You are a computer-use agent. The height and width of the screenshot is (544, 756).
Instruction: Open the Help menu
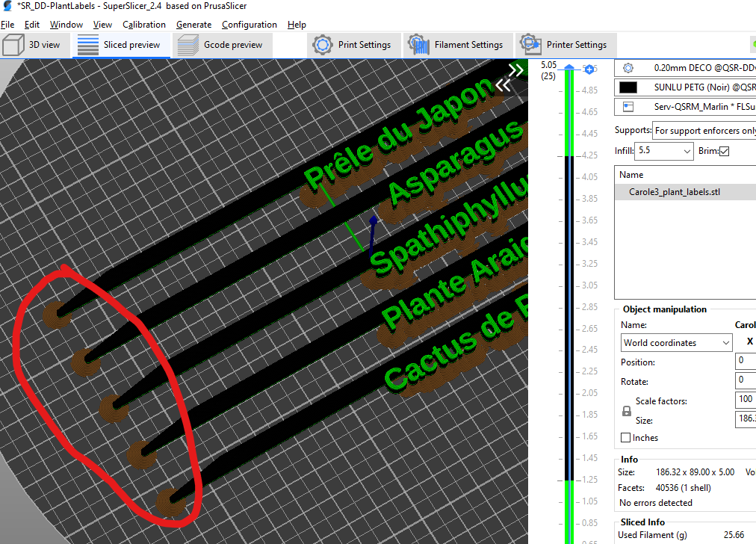point(297,25)
